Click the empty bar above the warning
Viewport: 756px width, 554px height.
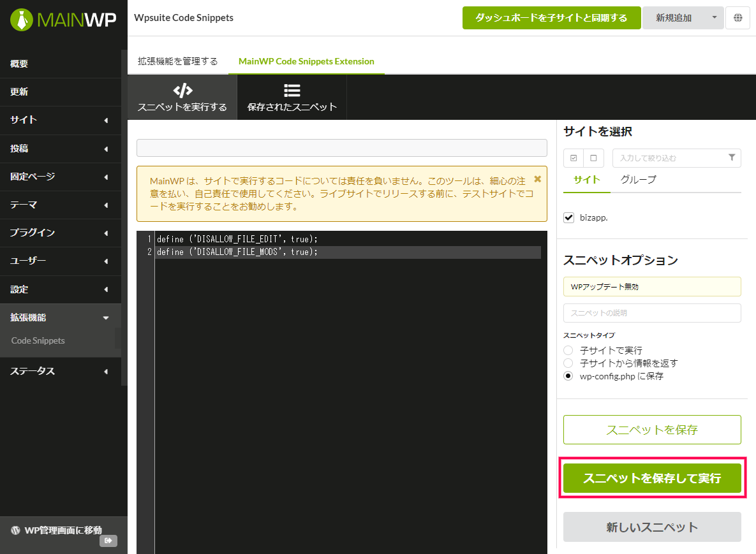pos(342,148)
